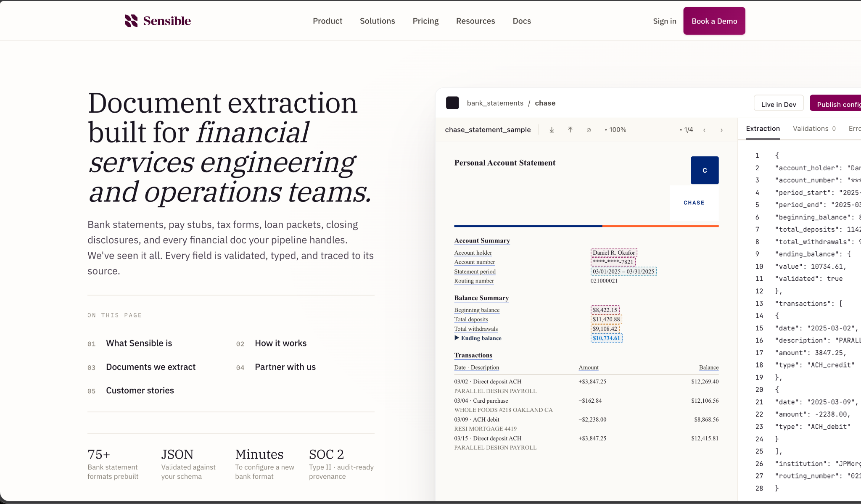The image size is (861, 504).
Task: Jump to Documents we extract section
Action: [151, 367]
